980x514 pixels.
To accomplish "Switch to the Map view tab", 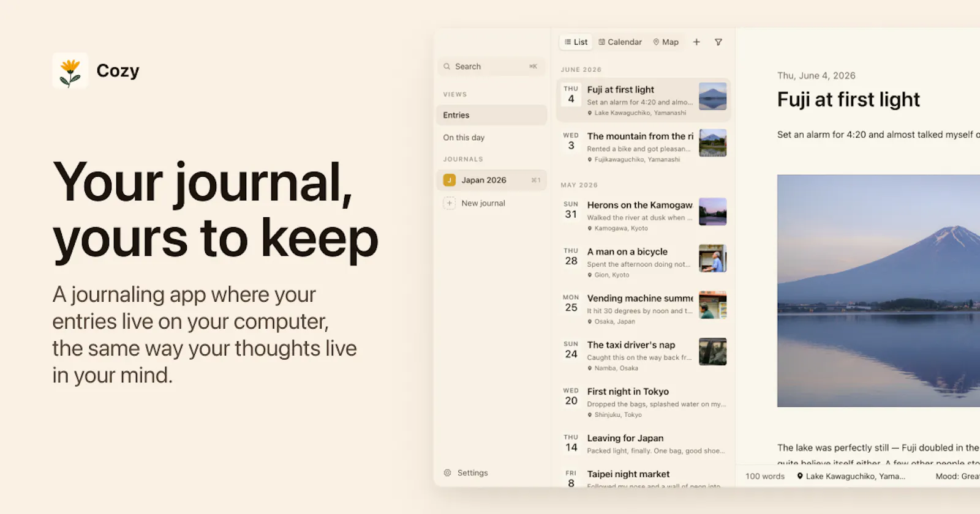I will [666, 42].
